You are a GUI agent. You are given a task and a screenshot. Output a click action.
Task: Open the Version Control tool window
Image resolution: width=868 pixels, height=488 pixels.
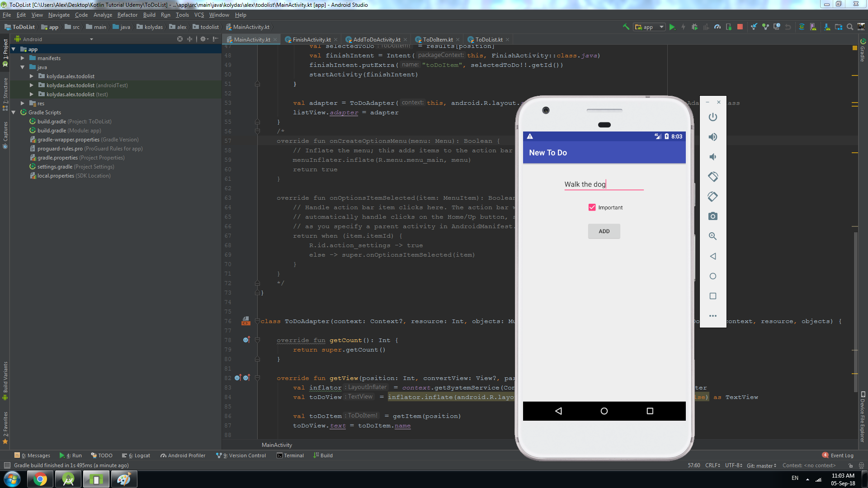(241, 455)
